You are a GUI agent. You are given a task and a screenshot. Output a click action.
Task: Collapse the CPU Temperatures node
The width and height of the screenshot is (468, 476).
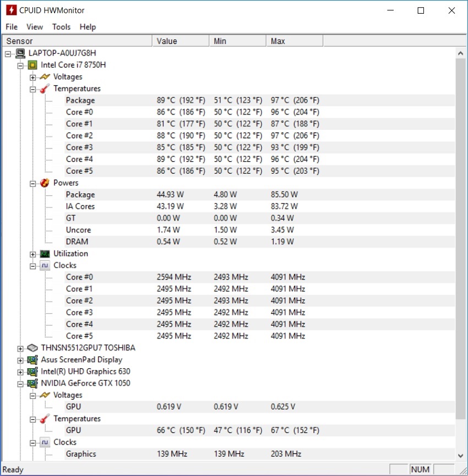33,90
